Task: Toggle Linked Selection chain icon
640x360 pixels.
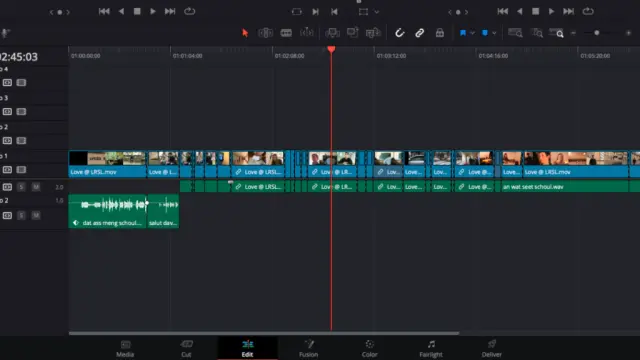Action: tap(420, 33)
